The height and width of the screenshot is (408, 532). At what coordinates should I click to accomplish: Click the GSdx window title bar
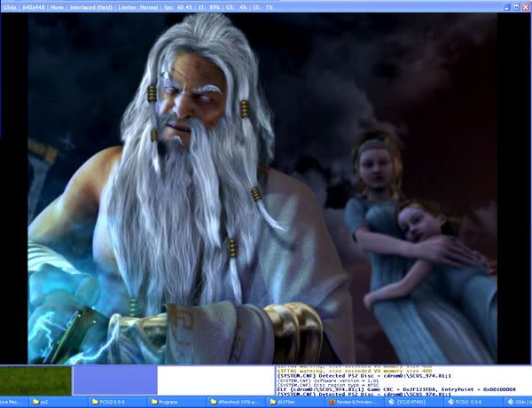(251, 7)
